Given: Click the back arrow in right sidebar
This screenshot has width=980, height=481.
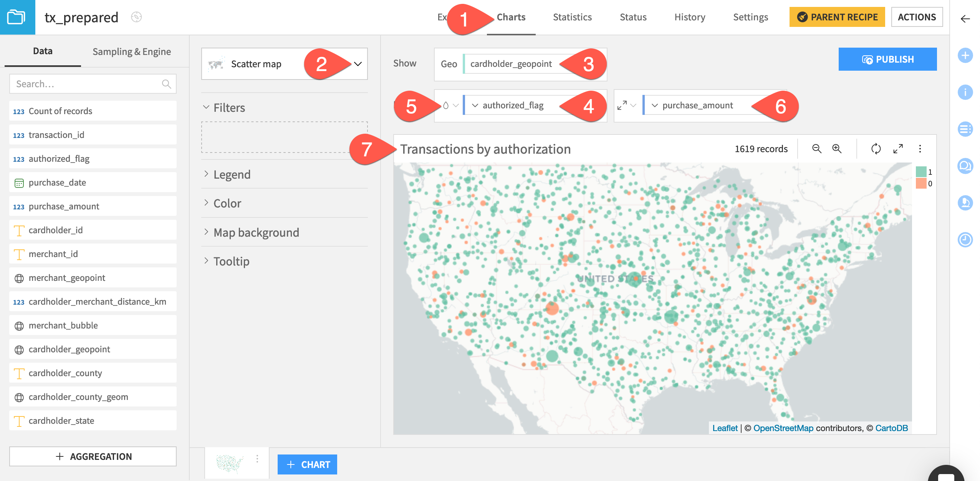Looking at the screenshot, I should point(965,18).
